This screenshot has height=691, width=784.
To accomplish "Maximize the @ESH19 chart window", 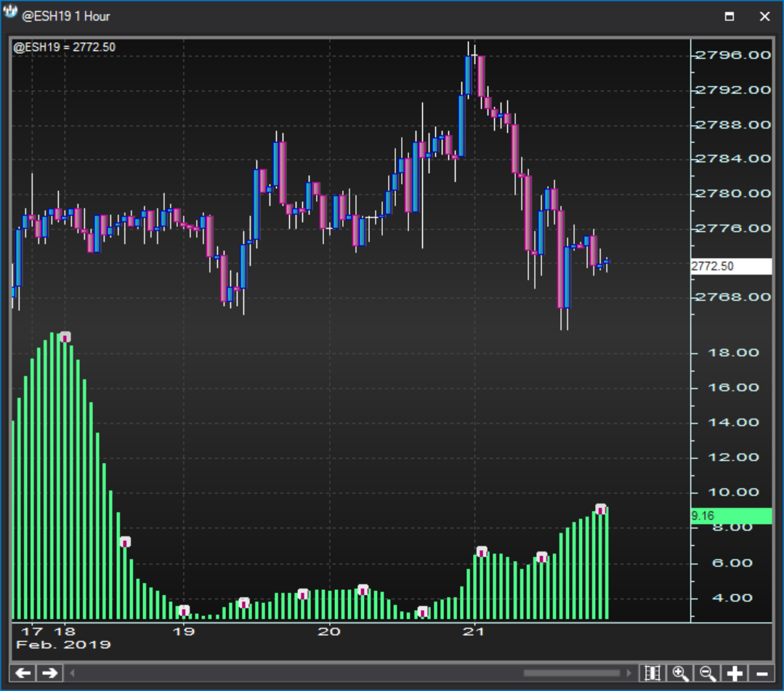I will click(730, 17).
